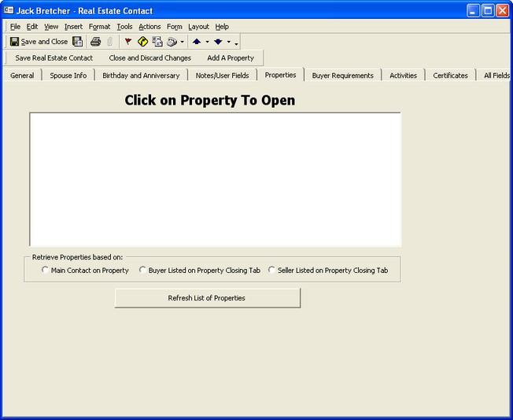Image resolution: width=513 pixels, height=420 pixels.
Task: Click the telephone AutoDial icon
Action: pyautogui.click(x=172, y=42)
